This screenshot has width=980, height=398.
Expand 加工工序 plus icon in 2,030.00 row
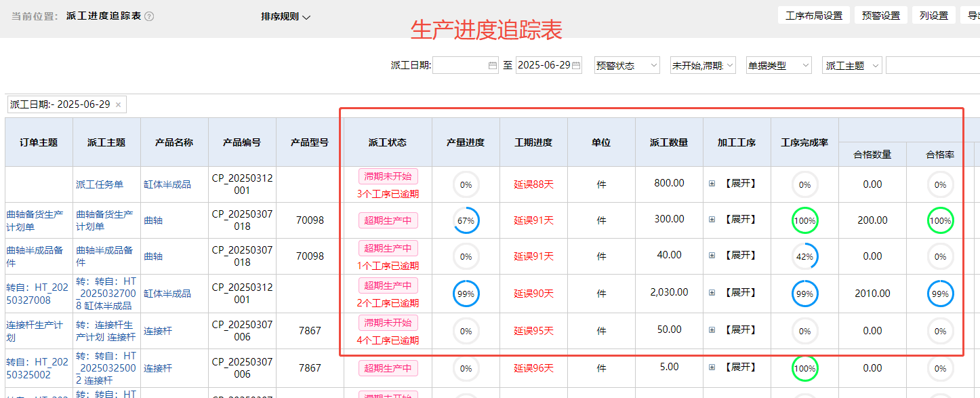click(x=712, y=293)
